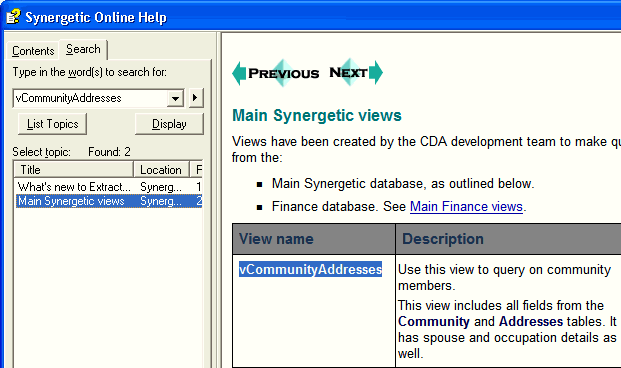Click the Synerg... location of What's new row
The image size is (621, 368).
[x=161, y=187]
